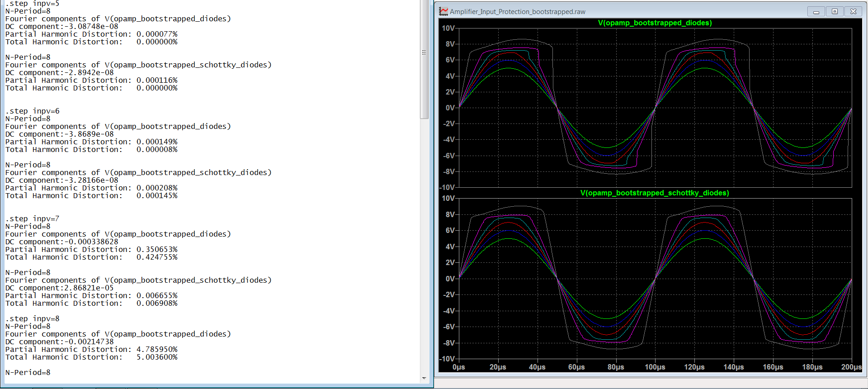The image size is (868, 389).
Task: Click the '180µs' label on the time axis
Action: pos(812,367)
